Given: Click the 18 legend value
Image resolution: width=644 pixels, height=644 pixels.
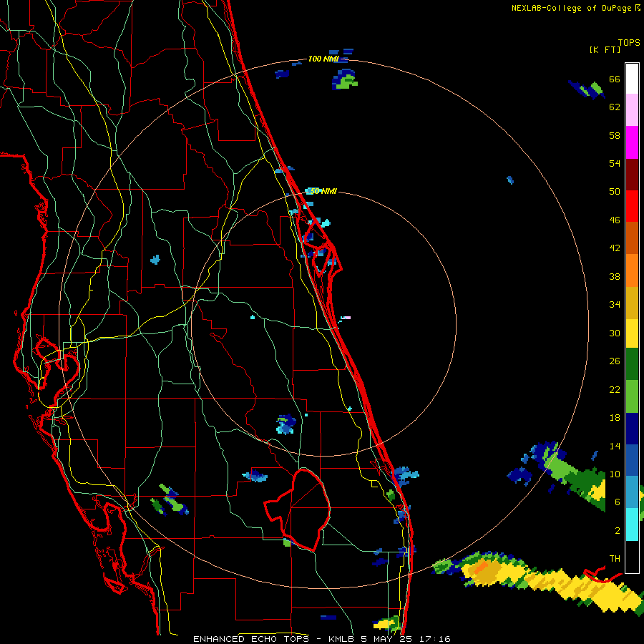Looking at the screenshot, I should (x=615, y=418).
